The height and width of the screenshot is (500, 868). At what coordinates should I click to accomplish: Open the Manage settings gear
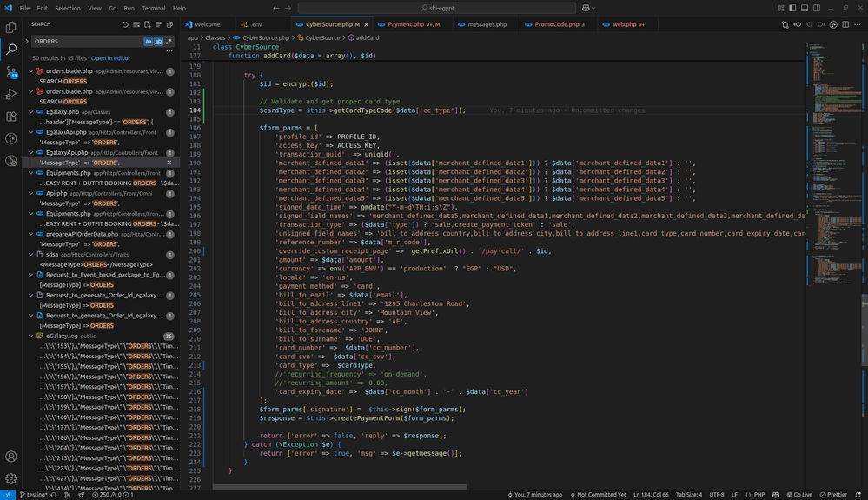coord(11,478)
